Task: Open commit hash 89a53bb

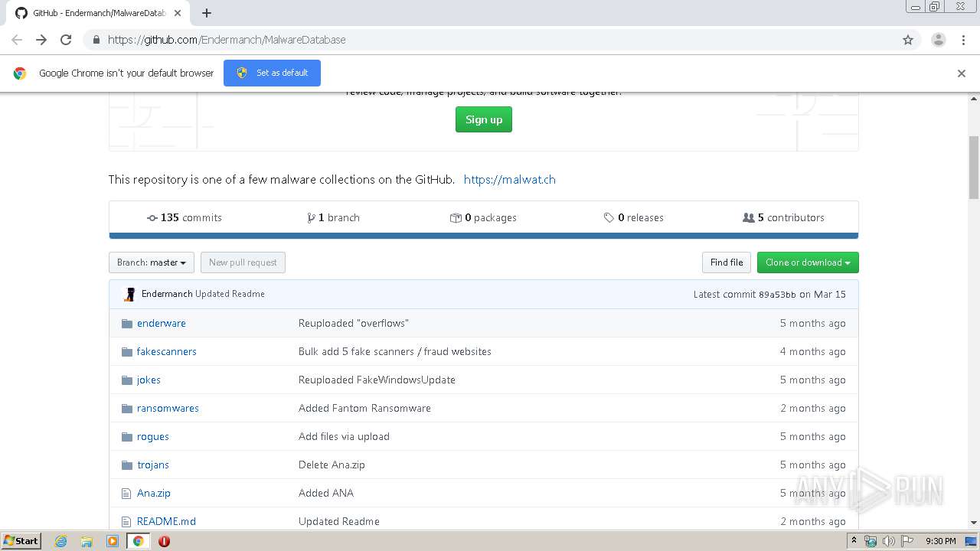Action: pyautogui.click(x=777, y=295)
